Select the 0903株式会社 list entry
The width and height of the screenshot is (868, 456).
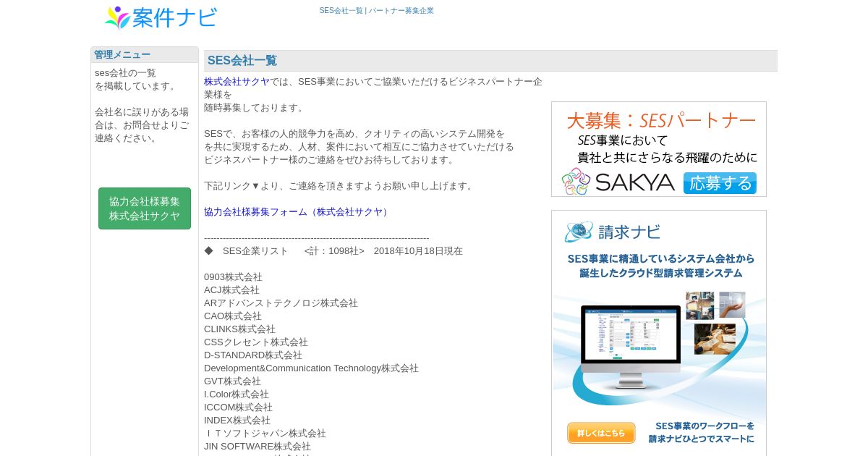233,277
